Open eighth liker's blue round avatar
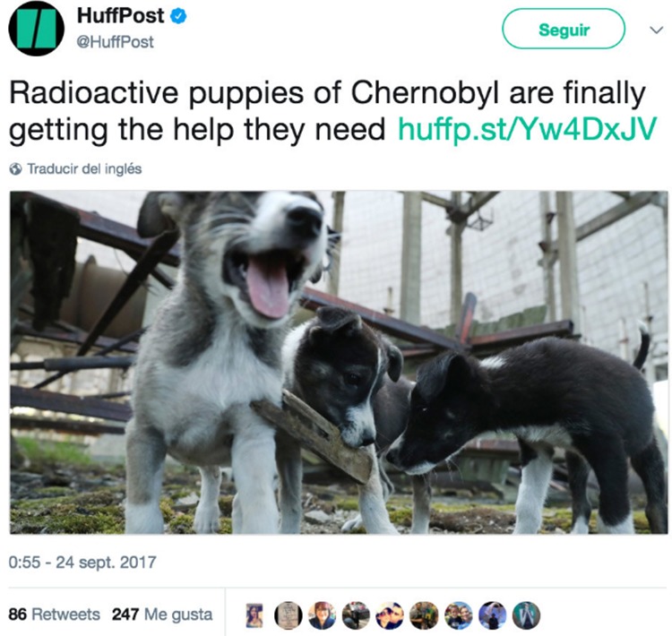 [493, 615]
